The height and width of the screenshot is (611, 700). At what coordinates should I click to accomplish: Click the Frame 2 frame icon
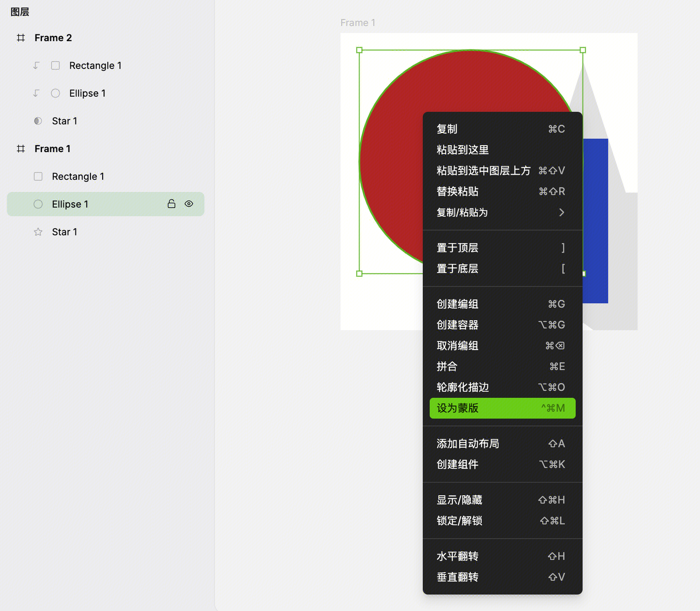click(x=21, y=38)
